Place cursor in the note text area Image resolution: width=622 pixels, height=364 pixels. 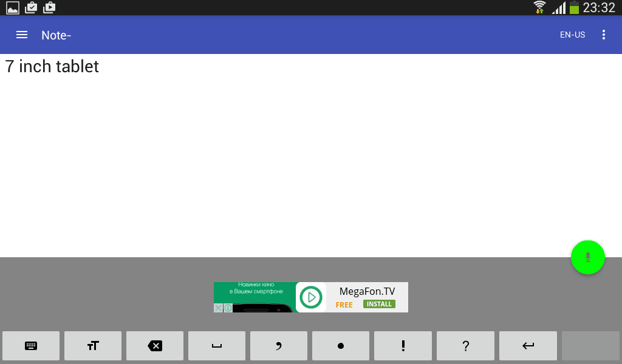pos(311,155)
